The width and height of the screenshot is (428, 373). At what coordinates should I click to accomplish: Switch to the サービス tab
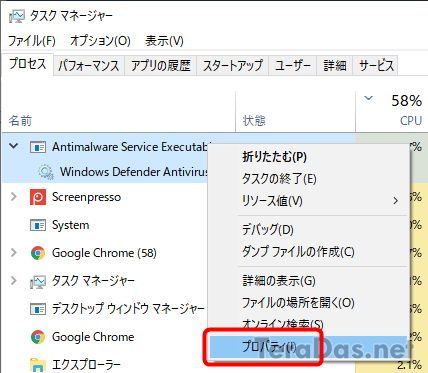tap(376, 65)
